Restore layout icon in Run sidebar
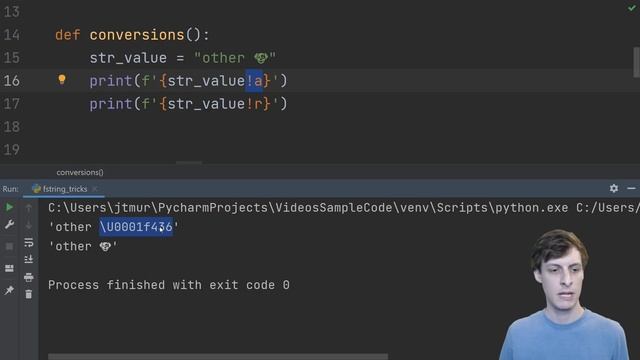Image resolution: width=640 pixels, height=360 pixels. tap(9, 268)
